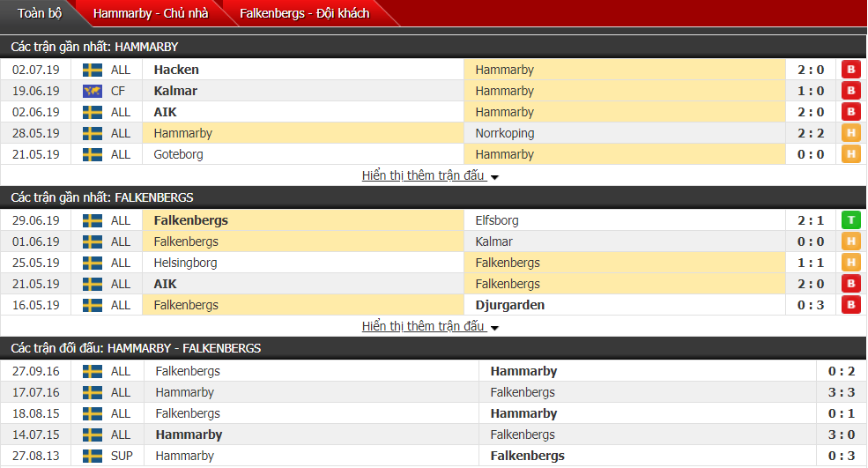Click Sweden flag in 02.06.19 AIK row

(x=93, y=112)
